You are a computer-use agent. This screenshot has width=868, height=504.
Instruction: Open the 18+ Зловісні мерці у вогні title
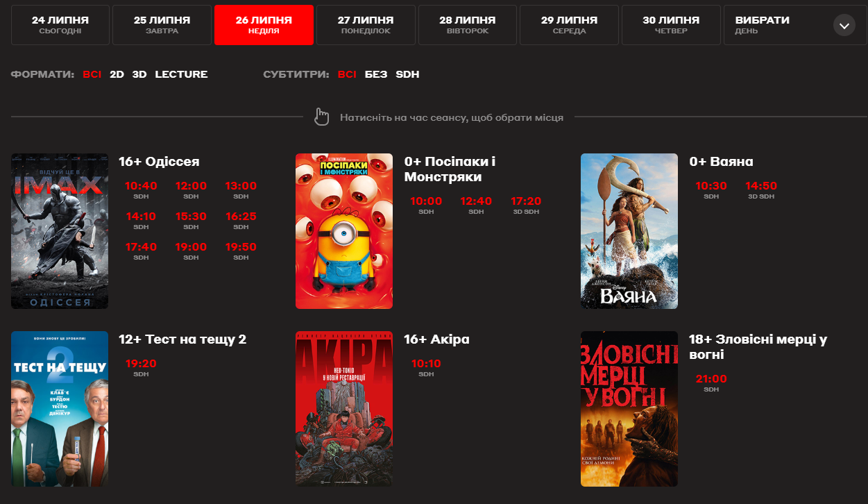(758, 347)
